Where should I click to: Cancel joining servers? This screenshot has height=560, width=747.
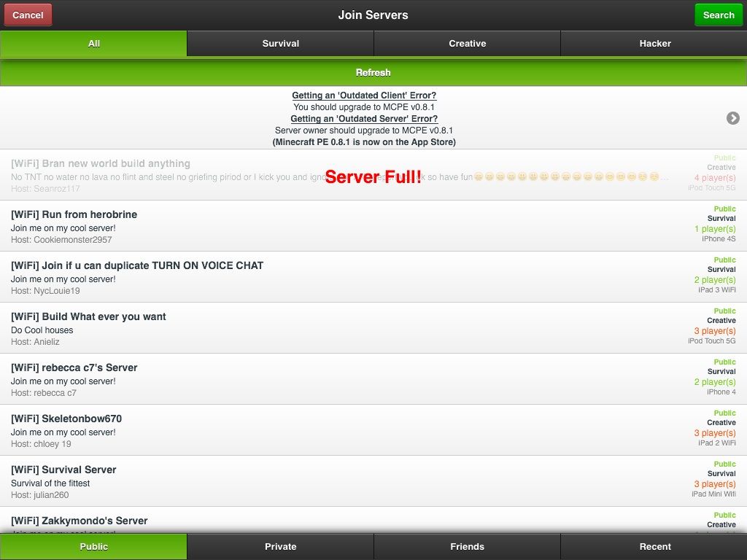pyautogui.click(x=28, y=15)
